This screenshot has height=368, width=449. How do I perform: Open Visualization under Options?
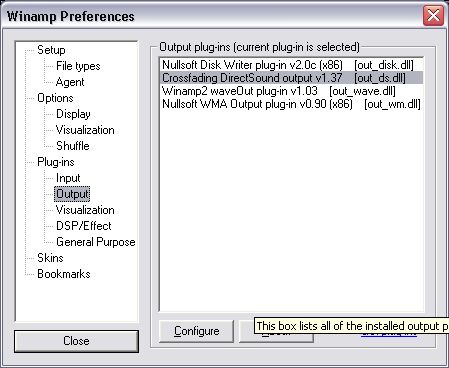point(85,130)
